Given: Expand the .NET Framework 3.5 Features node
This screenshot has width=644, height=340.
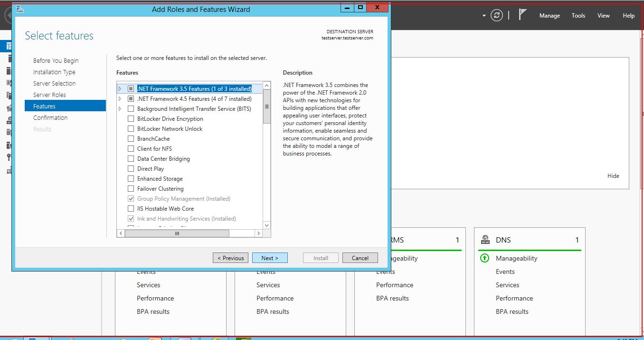Looking at the screenshot, I should pyautogui.click(x=120, y=89).
